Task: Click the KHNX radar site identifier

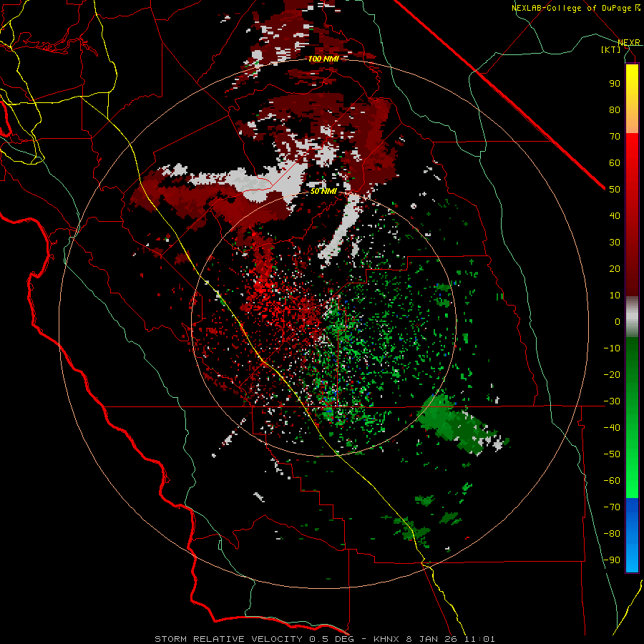Action: point(387,639)
